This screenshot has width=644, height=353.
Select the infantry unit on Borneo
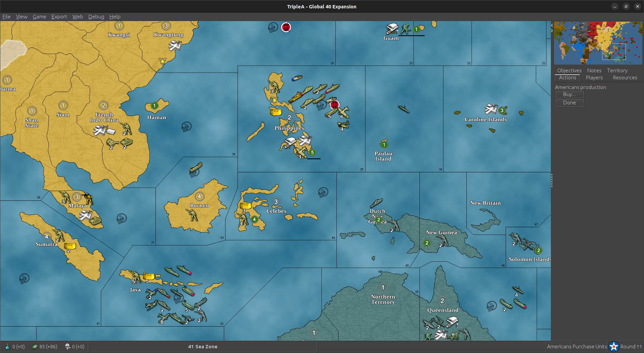point(193,215)
